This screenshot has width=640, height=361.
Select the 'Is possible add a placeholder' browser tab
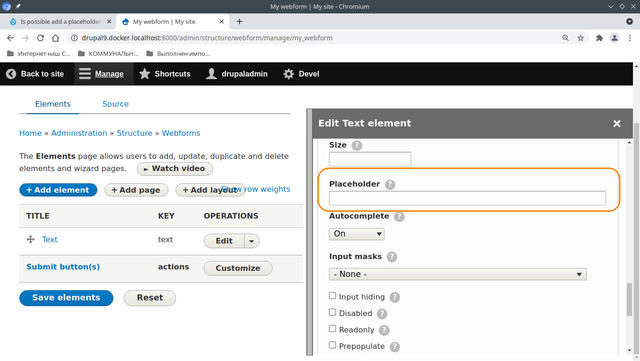pyautogui.click(x=60, y=22)
